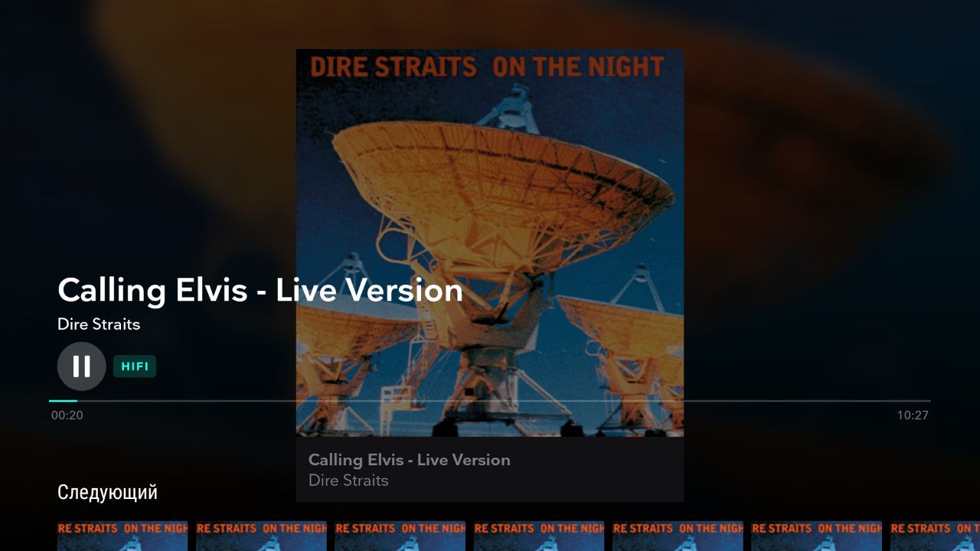Viewport: 980px width, 551px height.
Task: Play the sixth thumbnail in the next queue
Action: coord(817,536)
